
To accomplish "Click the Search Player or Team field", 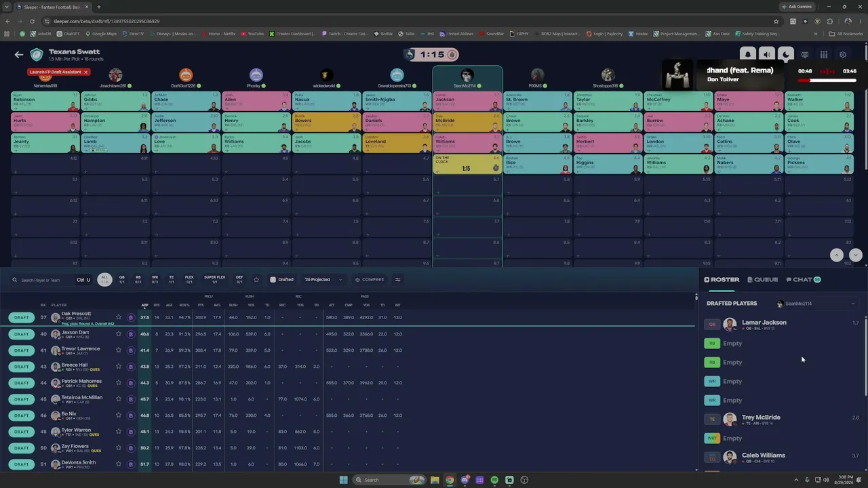I will tap(46, 280).
